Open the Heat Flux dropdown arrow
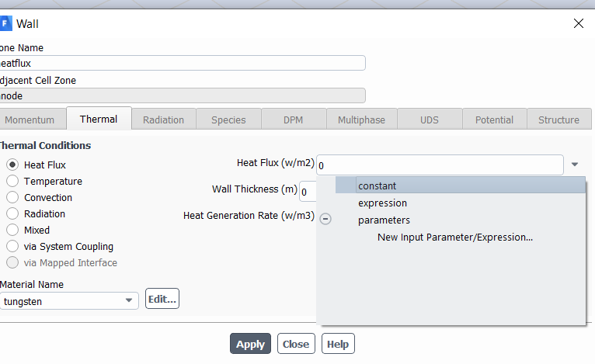This screenshot has width=595, height=364. [x=575, y=165]
